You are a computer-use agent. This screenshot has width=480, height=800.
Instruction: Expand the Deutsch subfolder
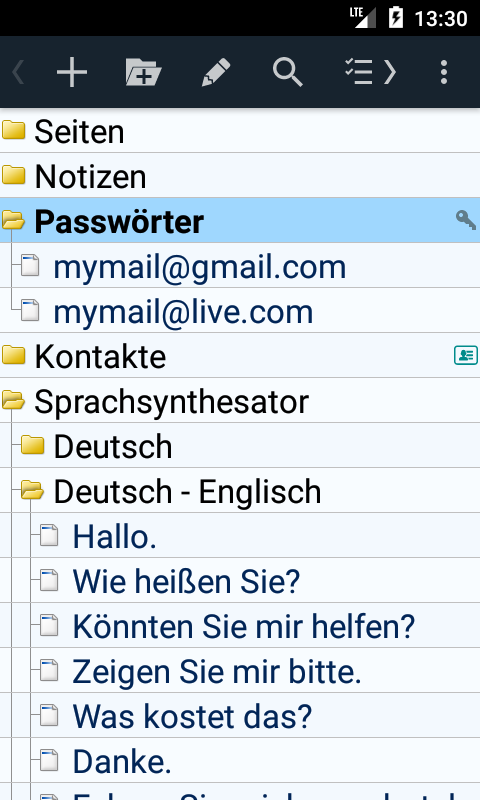[33, 445]
